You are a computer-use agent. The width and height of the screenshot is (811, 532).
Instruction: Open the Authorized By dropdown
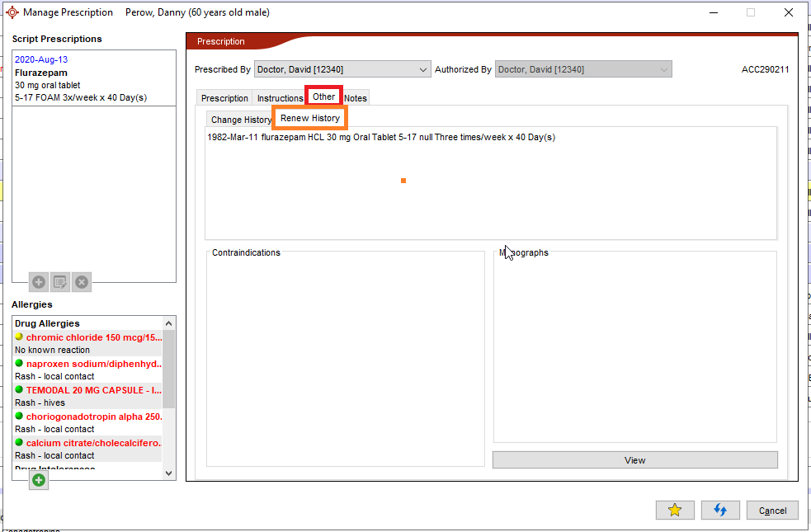pos(583,70)
